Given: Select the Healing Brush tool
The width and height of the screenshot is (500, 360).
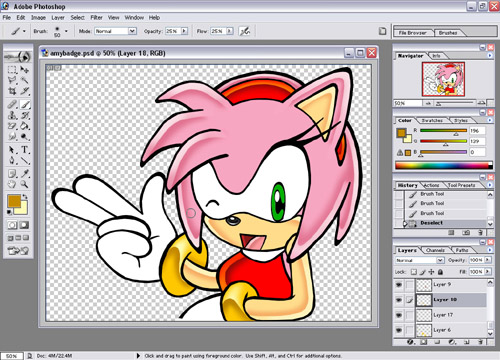Looking at the screenshot, I should click(12, 104).
